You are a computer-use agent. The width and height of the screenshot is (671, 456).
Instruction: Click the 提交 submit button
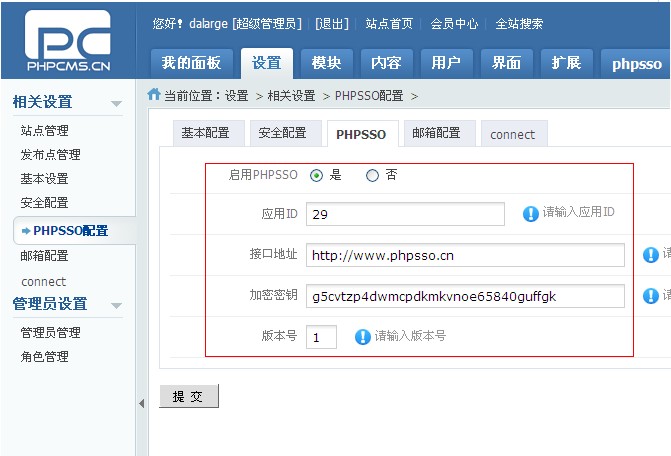tap(189, 396)
